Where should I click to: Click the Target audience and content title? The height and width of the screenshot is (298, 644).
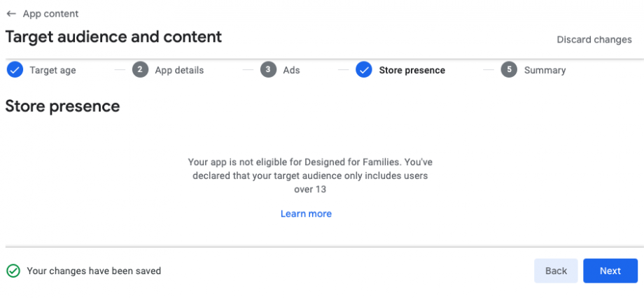pos(113,37)
